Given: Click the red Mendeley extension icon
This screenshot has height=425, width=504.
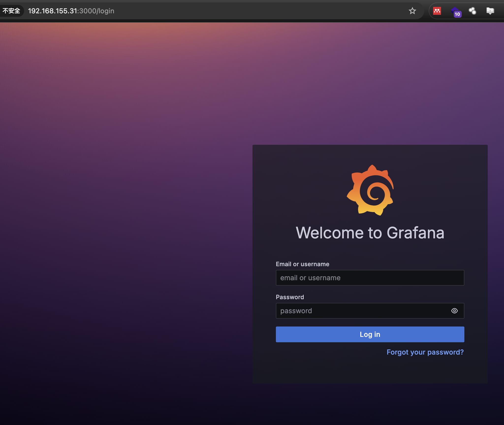Looking at the screenshot, I should click(437, 11).
